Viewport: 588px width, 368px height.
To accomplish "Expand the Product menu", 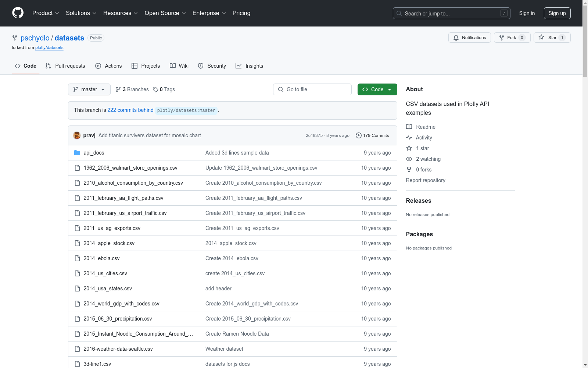I will click(46, 13).
